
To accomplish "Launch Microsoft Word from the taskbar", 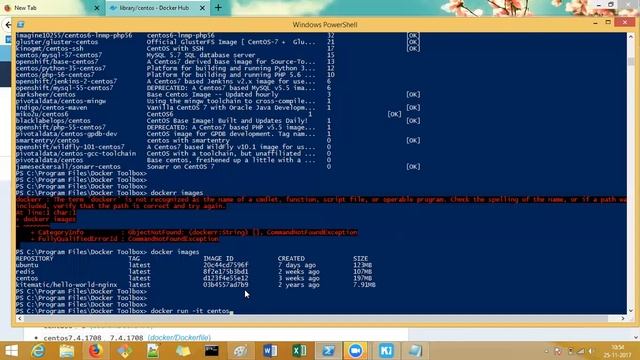I will coord(270,351).
